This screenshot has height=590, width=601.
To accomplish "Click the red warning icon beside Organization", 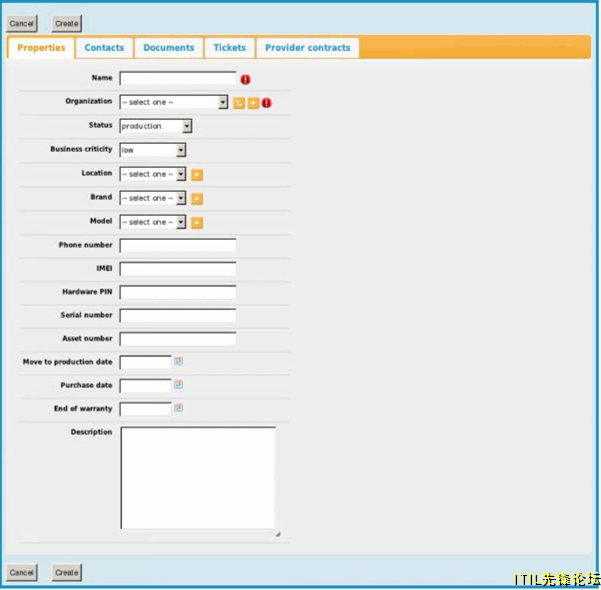I will 266,103.
